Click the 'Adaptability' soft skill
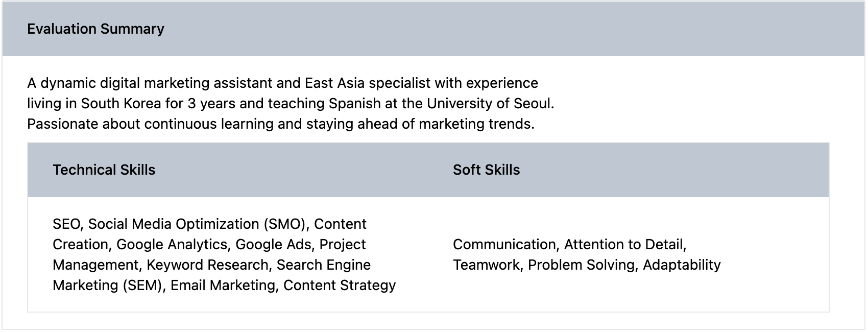 click(682, 265)
